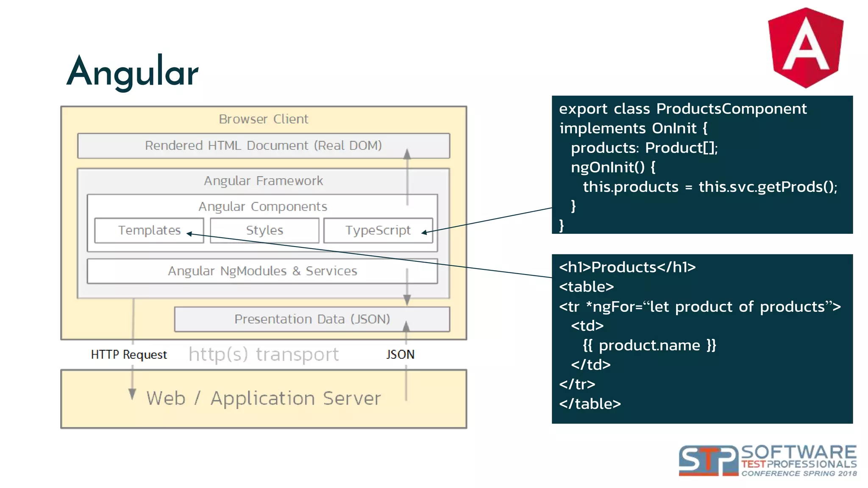This screenshot has height=488, width=868.
Task: Click the red Angular shield logo
Action: click(x=805, y=48)
